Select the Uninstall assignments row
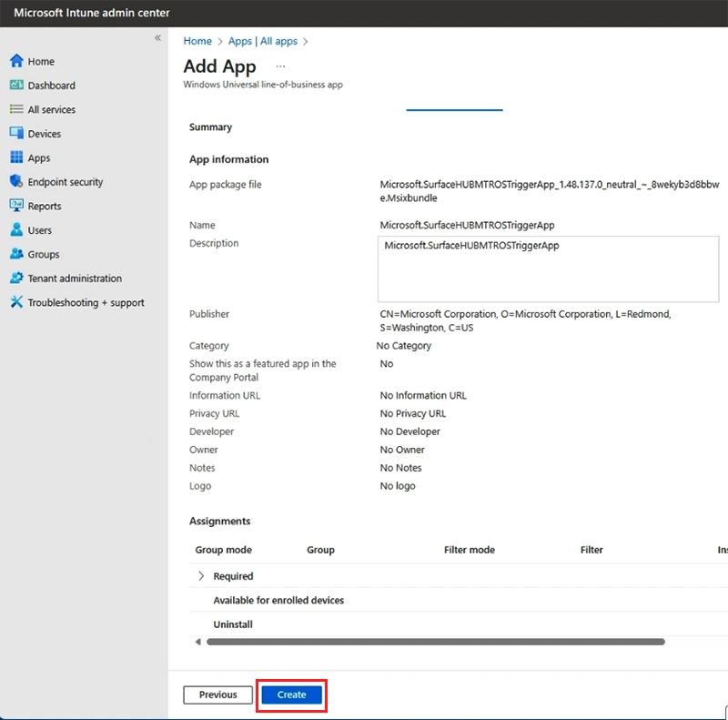Viewport: 728px width, 720px height. click(x=459, y=624)
